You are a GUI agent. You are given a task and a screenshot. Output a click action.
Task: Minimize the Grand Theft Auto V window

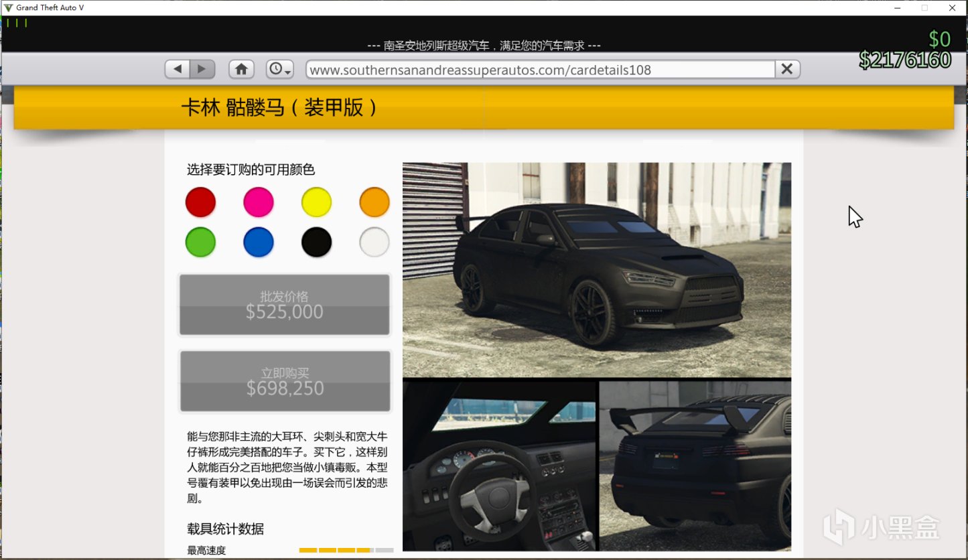896,8
